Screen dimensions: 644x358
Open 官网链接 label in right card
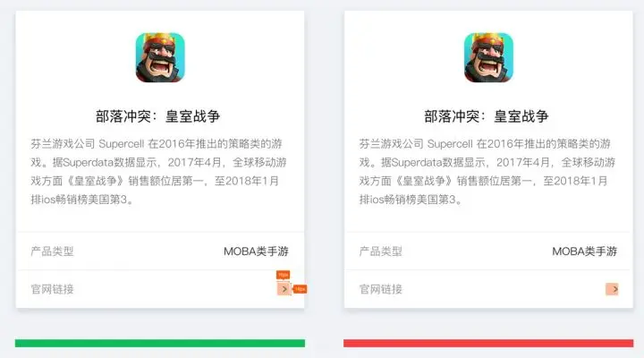(381, 289)
